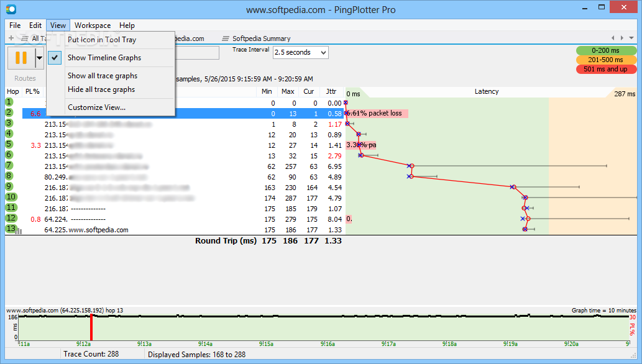Click the PingPlotter app icon in title bar
Image resolution: width=642 pixels, height=364 pixels.
pyautogui.click(x=11, y=9)
